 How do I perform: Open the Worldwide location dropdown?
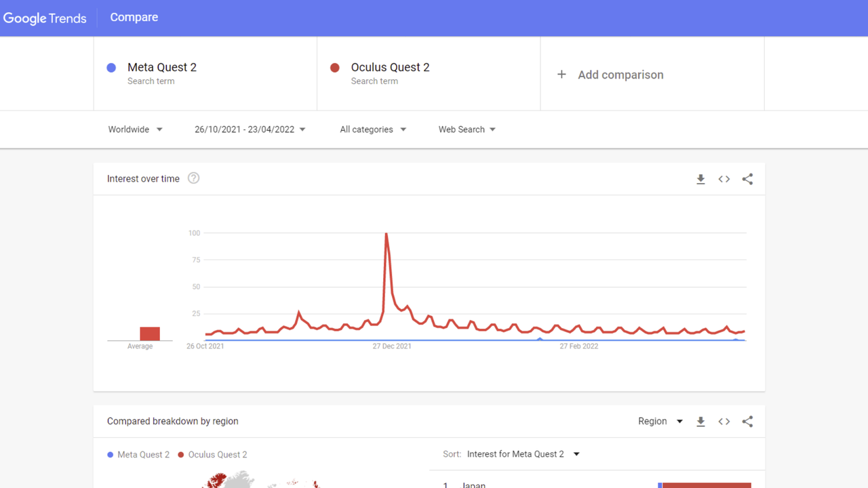pyautogui.click(x=136, y=129)
